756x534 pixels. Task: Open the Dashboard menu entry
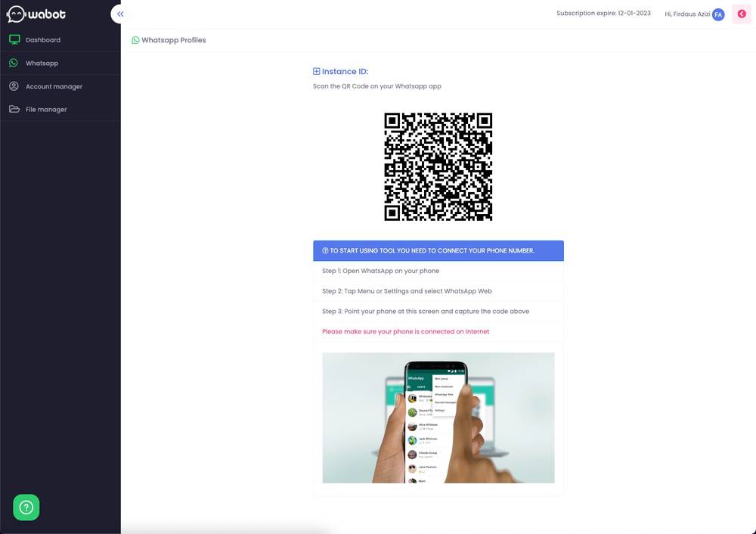43,39
